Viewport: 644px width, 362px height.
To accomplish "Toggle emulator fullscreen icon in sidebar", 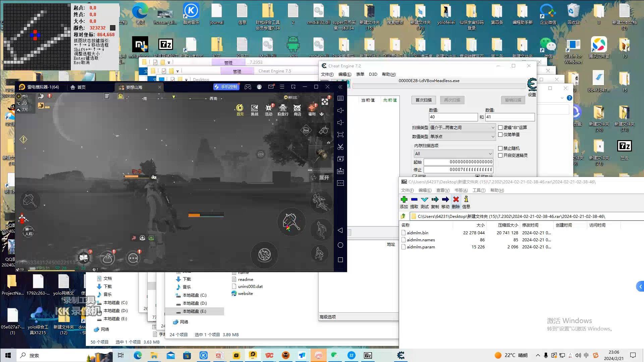I will pyautogui.click(x=340, y=135).
